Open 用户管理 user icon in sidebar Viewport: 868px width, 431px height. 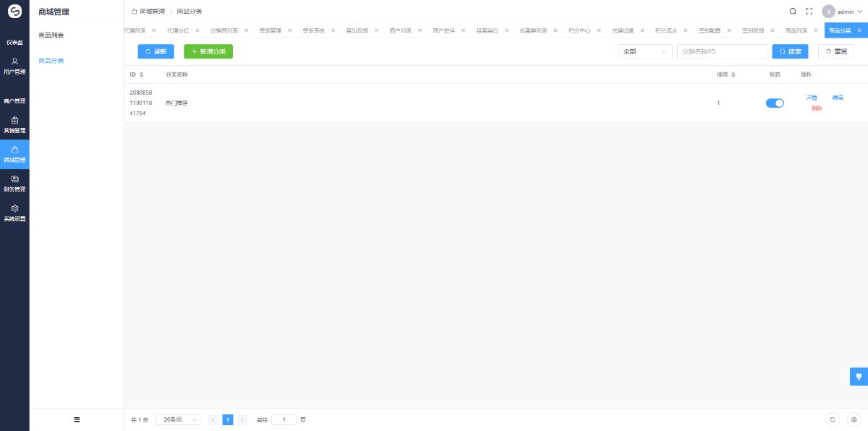(14, 61)
